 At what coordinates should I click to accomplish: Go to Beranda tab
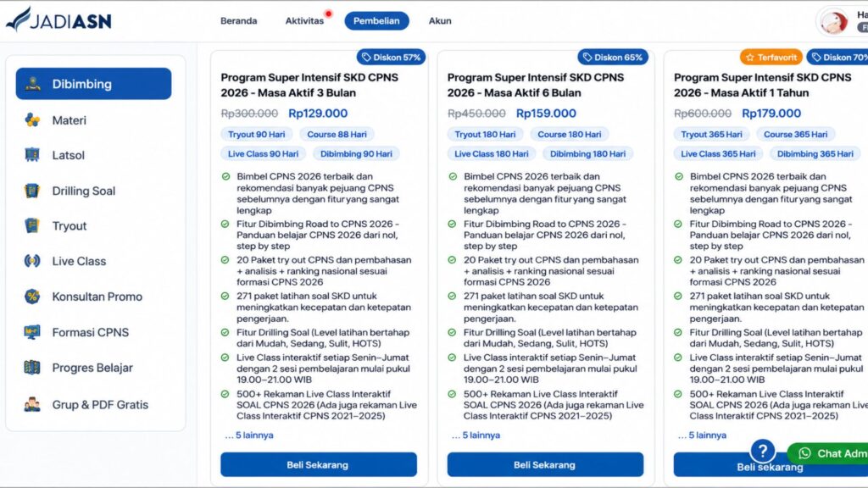[238, 21]
